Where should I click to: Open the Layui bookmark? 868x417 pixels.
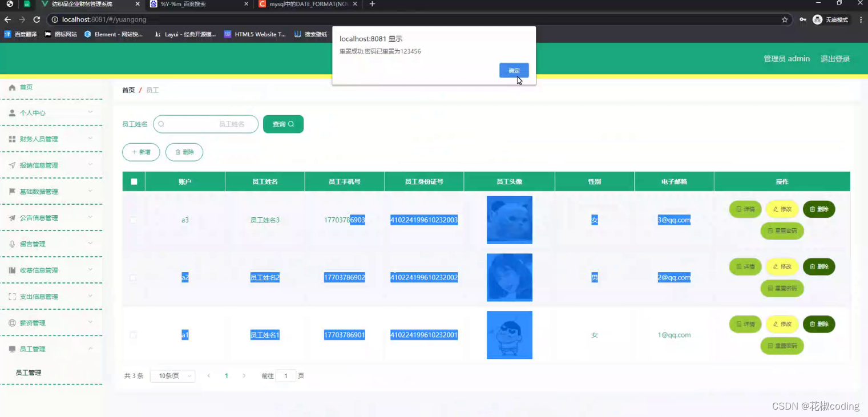coord(185,34)
